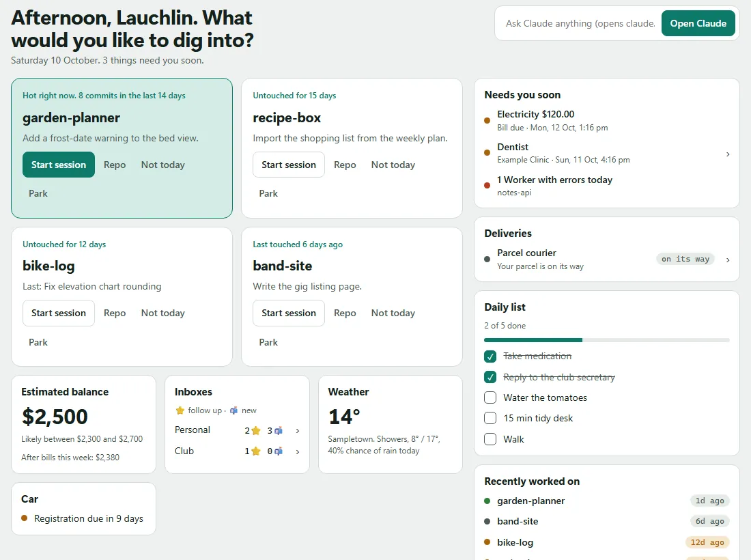Image resolution: width=751 pixels, height=560 pixels.
Task: Focus the Ask Claude anything input
Action: [x=580, y=23]
